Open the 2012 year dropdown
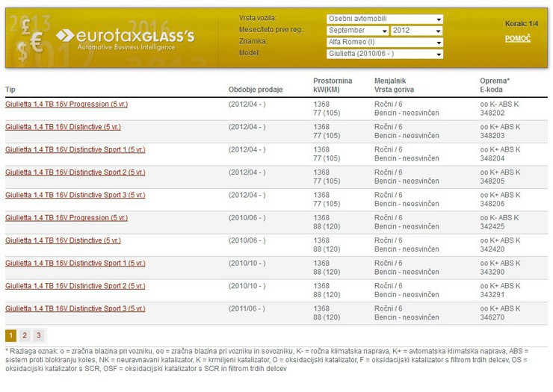Image resolution: width=553 pixels, height=392 pixels. tap(416, 31)
